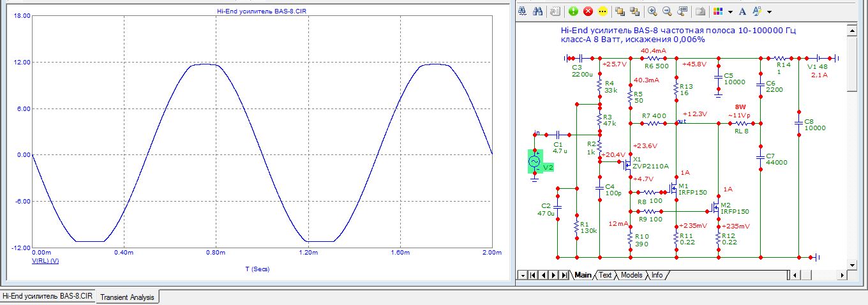Click the large letter A font icon
This screenshot has height=305, width=868.
coord(742,11)
